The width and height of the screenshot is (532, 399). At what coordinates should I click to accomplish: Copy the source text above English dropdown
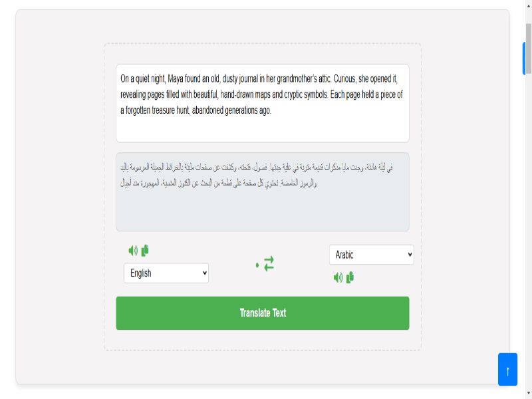[145, 251]
